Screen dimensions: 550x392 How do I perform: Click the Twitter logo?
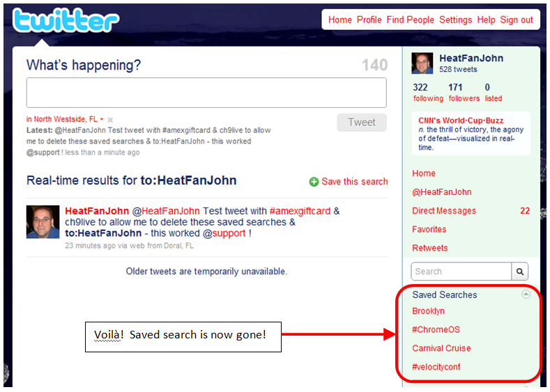tap(66, 20)
